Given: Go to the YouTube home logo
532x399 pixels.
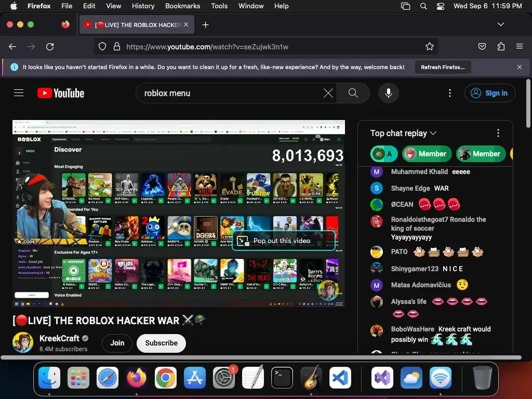Looking at the screenshot, I should point(61,94).
